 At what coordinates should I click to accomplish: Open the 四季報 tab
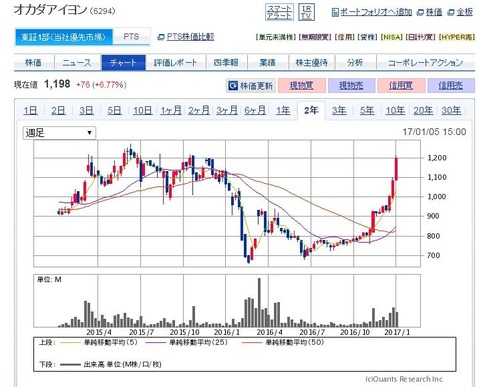(x=226, y=63)
